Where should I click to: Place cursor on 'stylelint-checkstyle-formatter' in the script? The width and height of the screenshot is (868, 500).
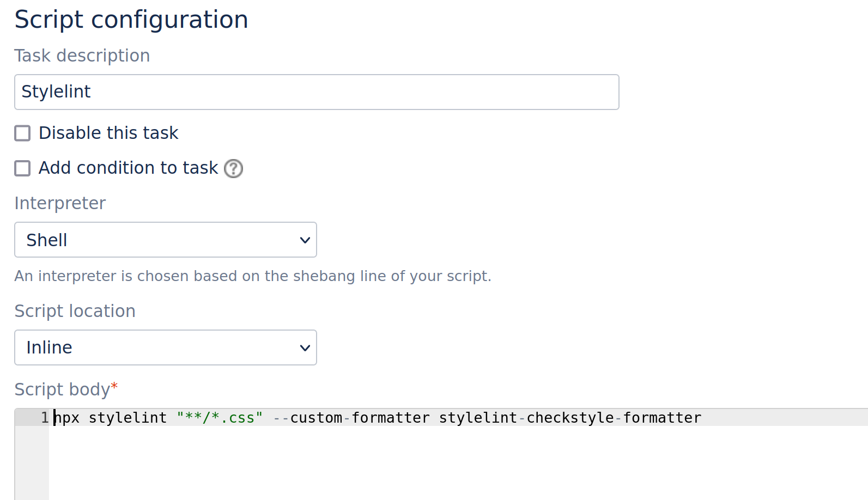click(x=570, y=418)
